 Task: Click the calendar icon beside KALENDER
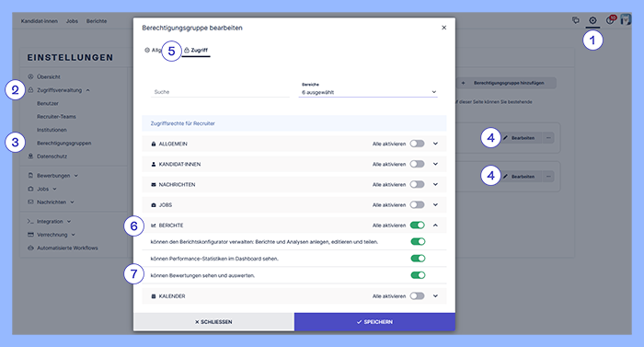[154, 296]
